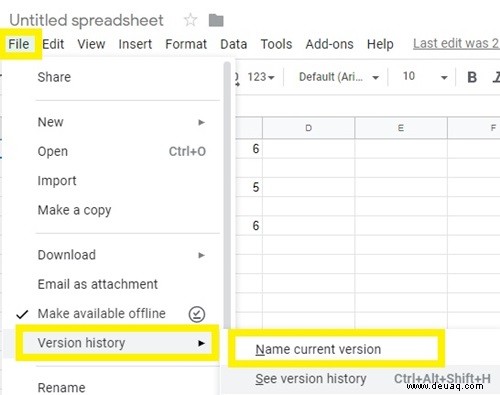Image resolution: width=500 pixels, height=395 pixels.
Task: Click the Untitled spreadsheet title field
Action: point(86,20)
